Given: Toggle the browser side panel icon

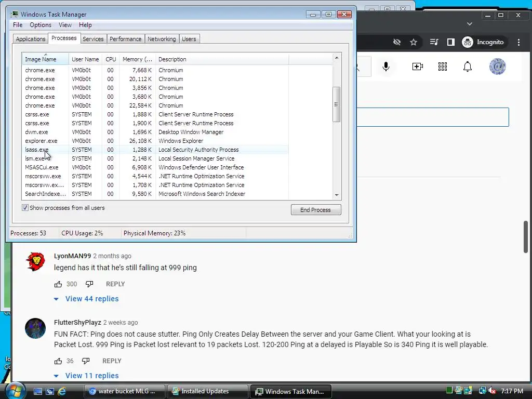Looking at the screenshot, I should coord(450,42).
